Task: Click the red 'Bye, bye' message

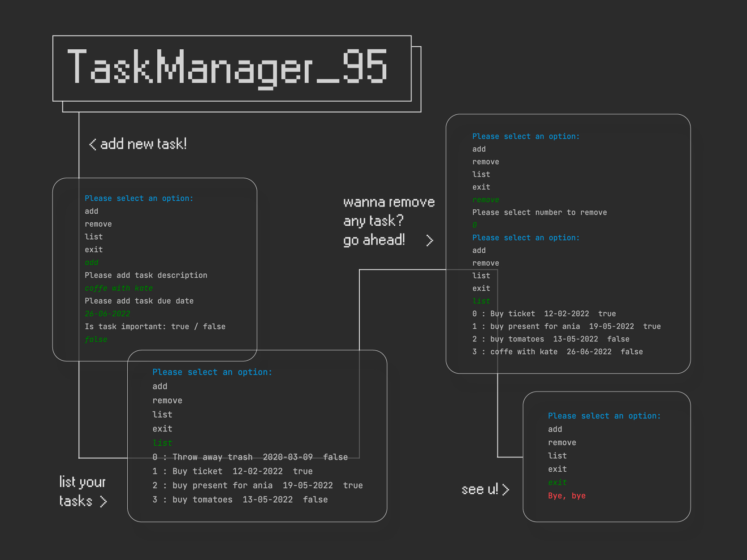Action: click(x=567, y=495)
